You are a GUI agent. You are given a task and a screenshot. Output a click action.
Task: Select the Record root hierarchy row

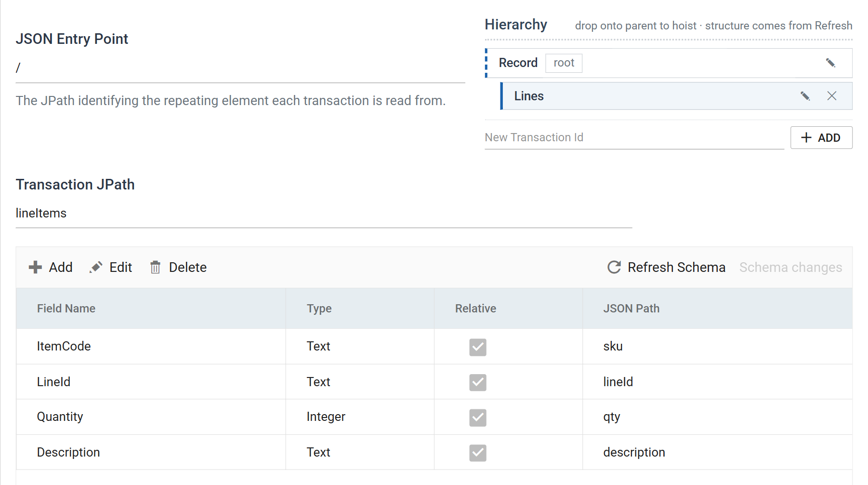tap(669, 63)
